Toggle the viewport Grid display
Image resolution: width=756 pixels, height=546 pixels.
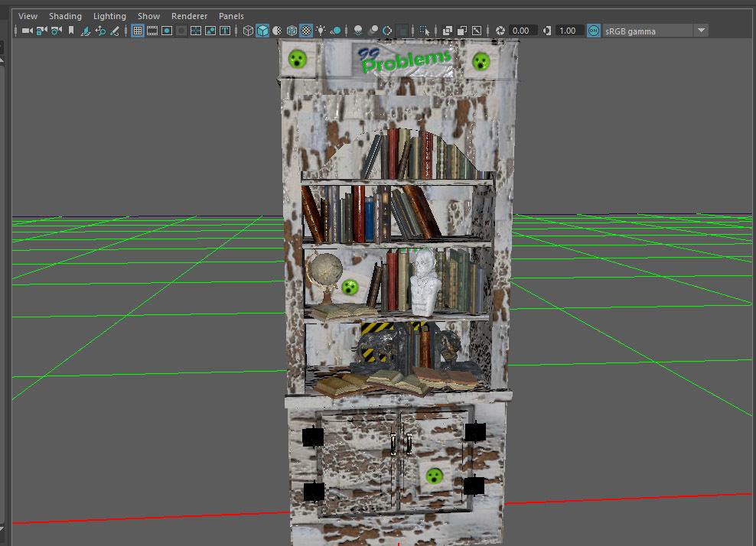[138, 31]
